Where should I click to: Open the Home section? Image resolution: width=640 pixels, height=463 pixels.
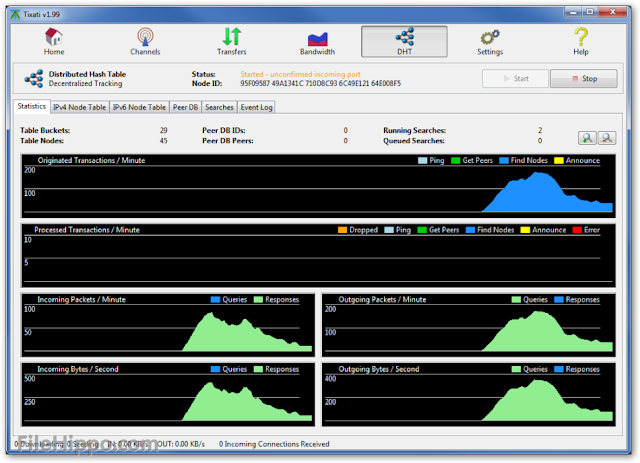pyautogui.click(x=54, y=42)
